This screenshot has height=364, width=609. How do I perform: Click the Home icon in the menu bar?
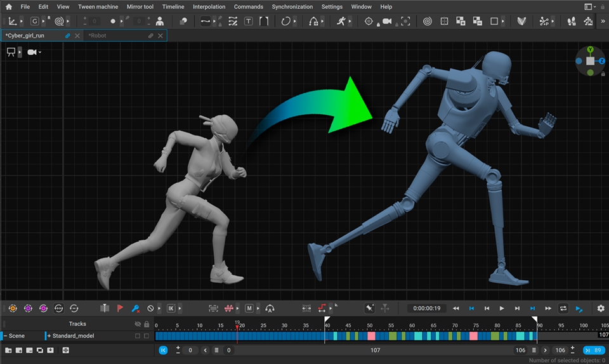click(x=8, y=6)
